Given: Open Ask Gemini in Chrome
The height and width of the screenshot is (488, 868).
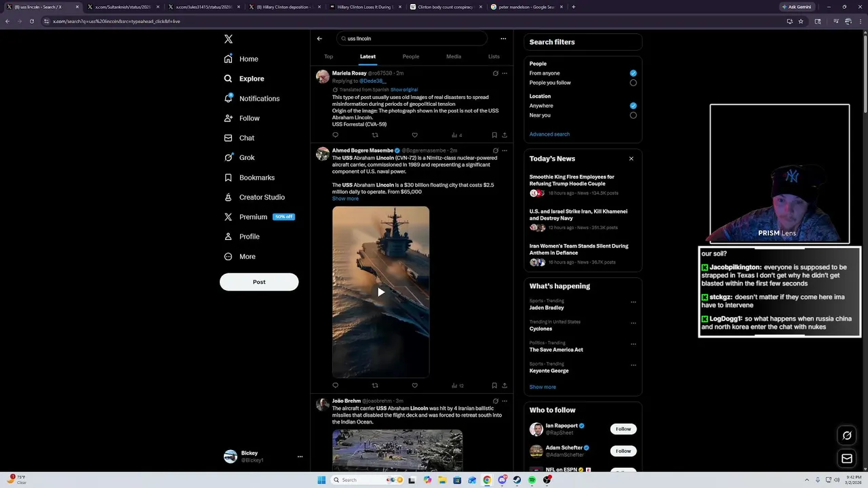Looking at the screenshot, I should [796, 7].
